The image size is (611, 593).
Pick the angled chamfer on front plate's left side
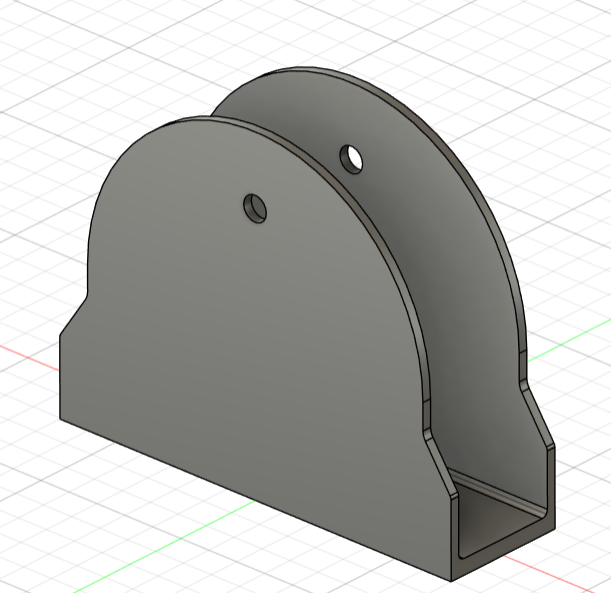click(74, 317)
